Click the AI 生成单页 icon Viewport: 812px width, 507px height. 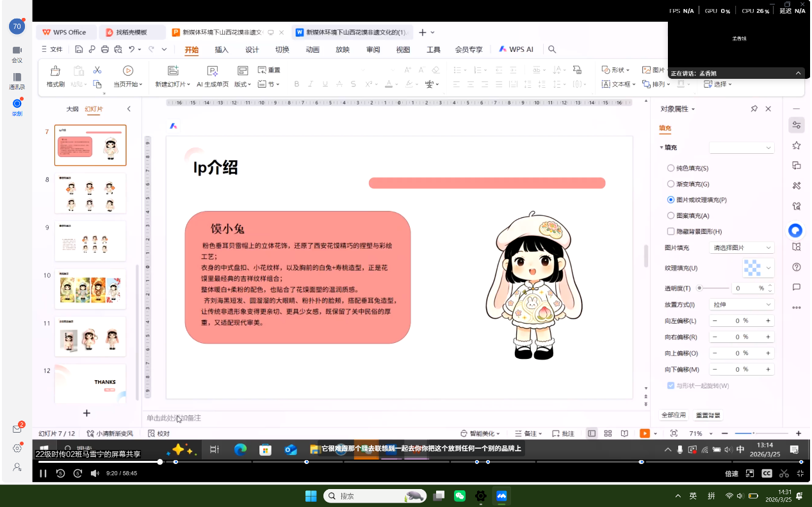click(x=212, y=71)
